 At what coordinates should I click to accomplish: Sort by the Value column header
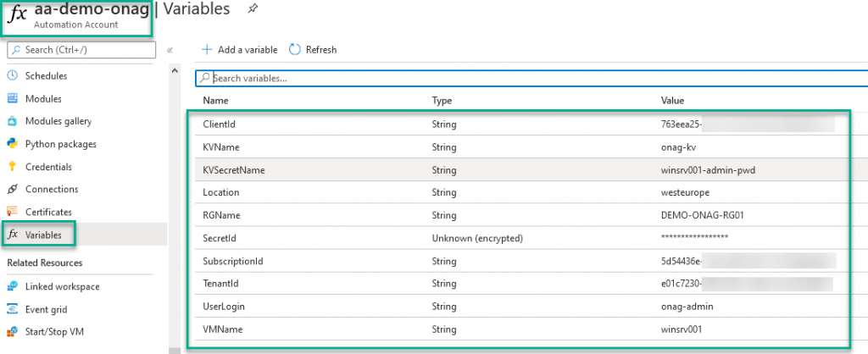click(672, 101)
